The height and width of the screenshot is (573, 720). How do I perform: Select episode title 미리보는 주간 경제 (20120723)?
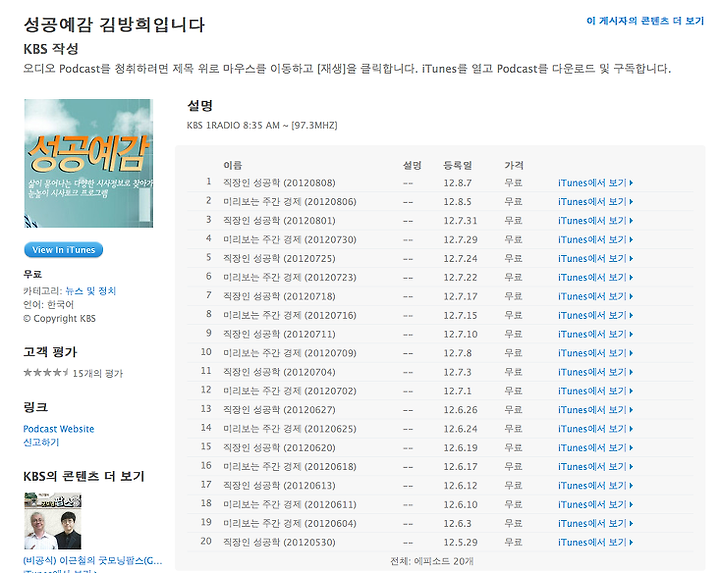coord(290,277)
